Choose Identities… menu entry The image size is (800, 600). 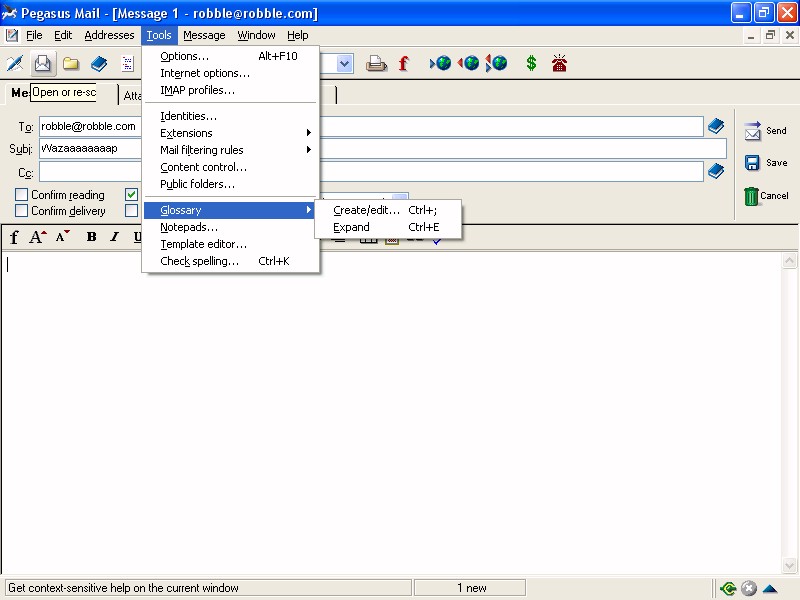(231, 116)
